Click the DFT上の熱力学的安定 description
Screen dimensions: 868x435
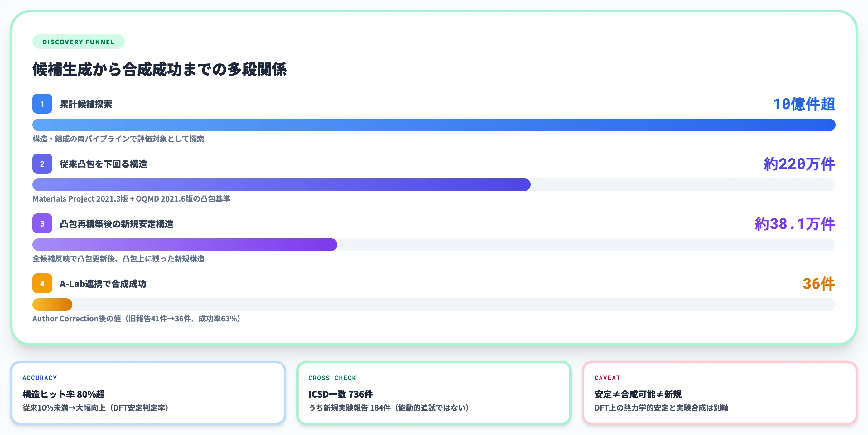click(661, 408)
